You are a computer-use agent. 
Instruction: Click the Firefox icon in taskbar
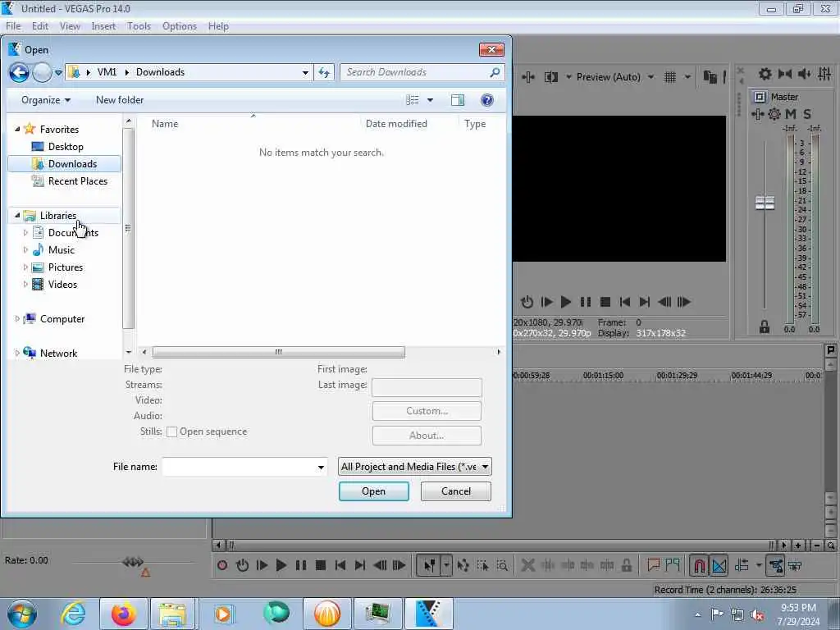[x=124, y=614]
